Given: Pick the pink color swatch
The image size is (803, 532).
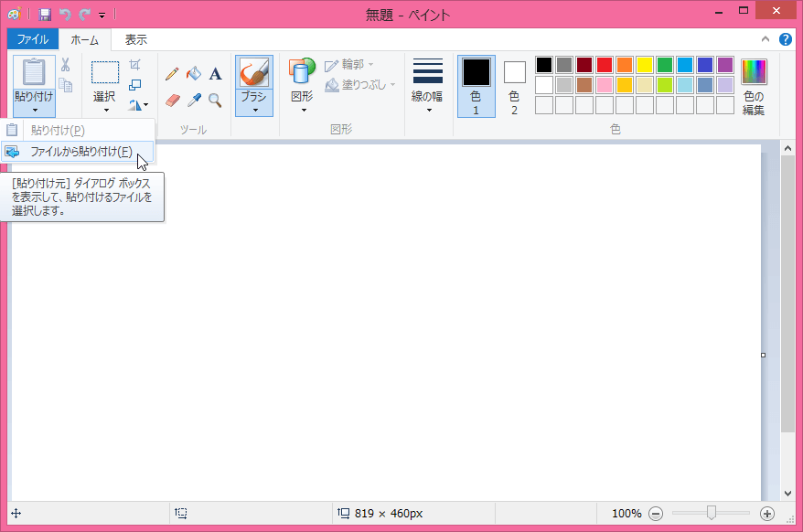Looking at the screenshot, I should (x=605, y=85).
